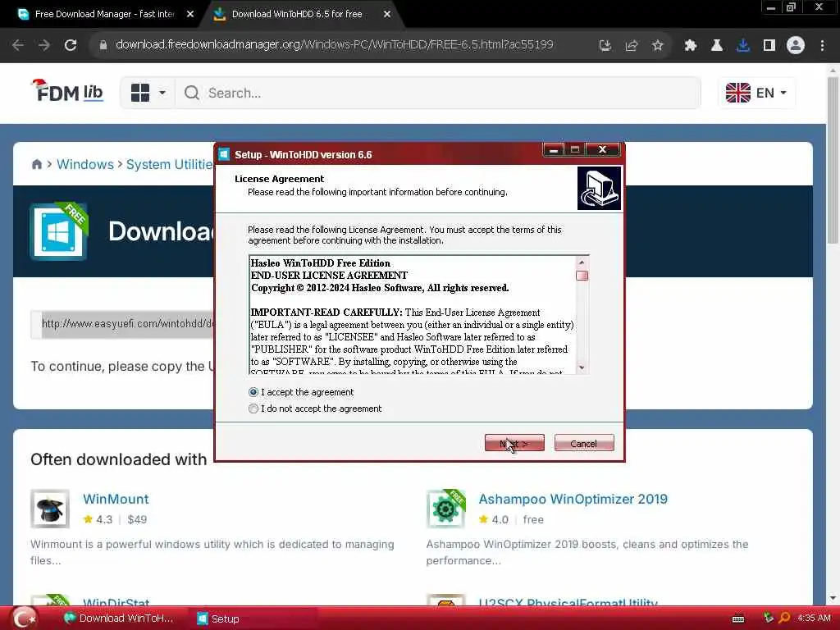840x630 pixels.
Task: Open the Chrome Labs flask icon
Action: point(717,46)
